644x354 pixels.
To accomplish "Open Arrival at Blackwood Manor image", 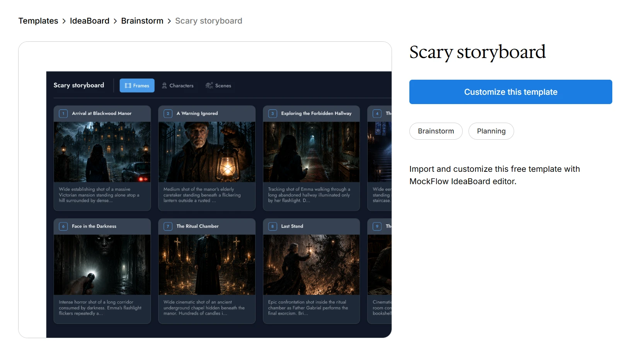I will pos(102,152).
